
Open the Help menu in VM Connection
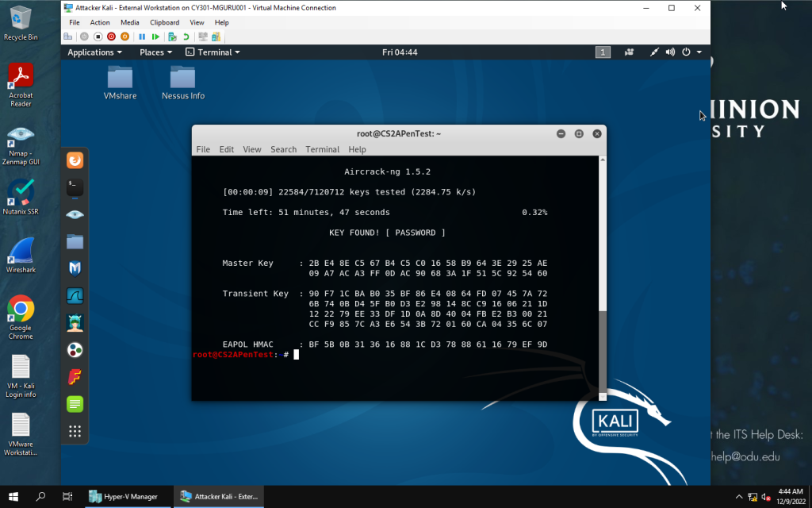click(222, 22)
